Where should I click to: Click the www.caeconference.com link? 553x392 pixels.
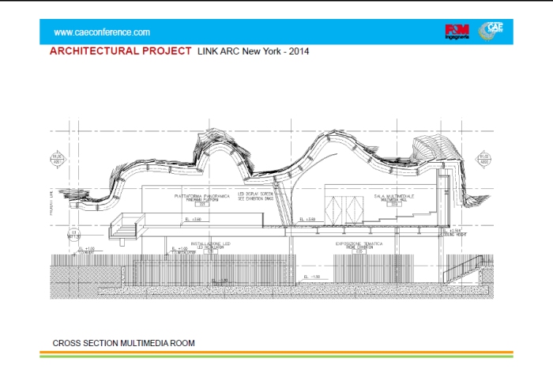point(102,32)
